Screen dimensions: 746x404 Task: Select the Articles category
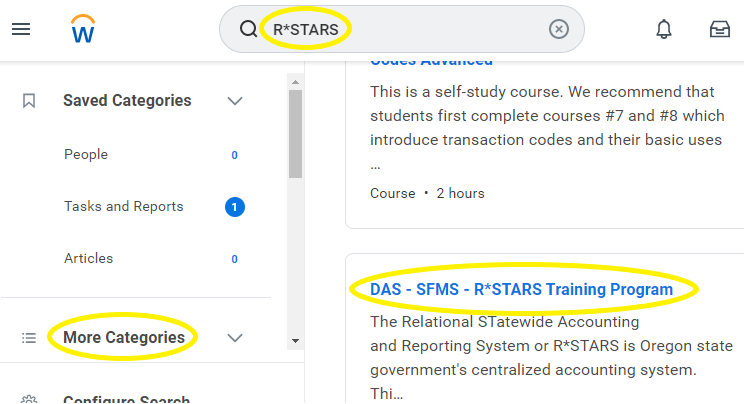point(88,259)
